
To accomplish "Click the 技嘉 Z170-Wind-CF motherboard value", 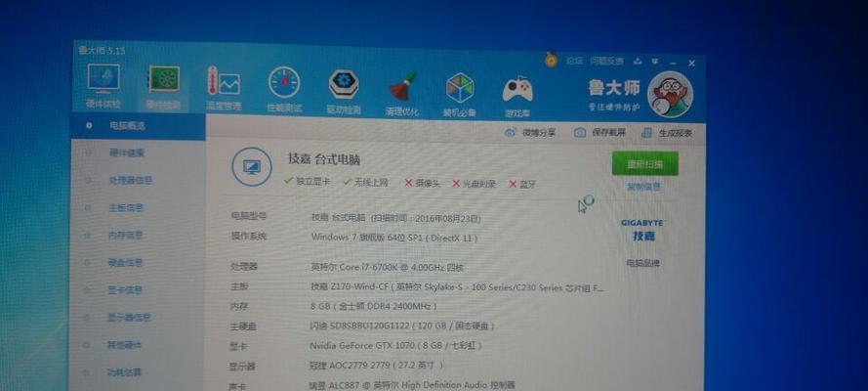I will pyautogui.click(x=457, y=287).
